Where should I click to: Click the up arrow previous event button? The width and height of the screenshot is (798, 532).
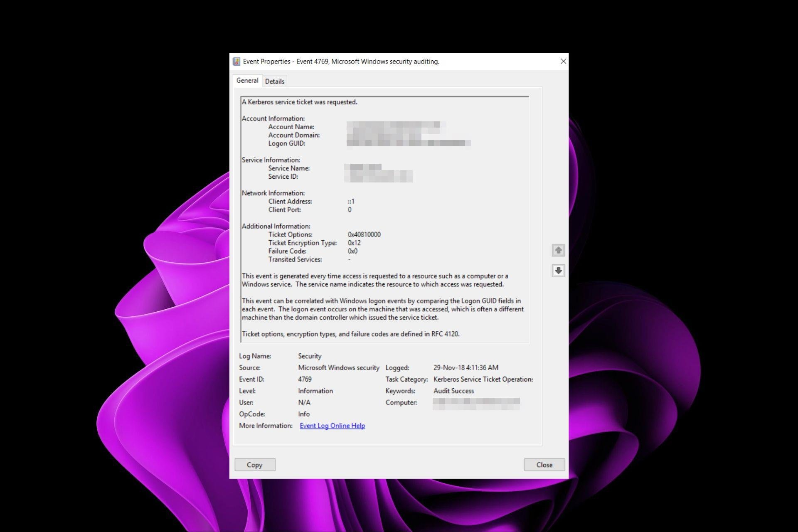point(558,250)
